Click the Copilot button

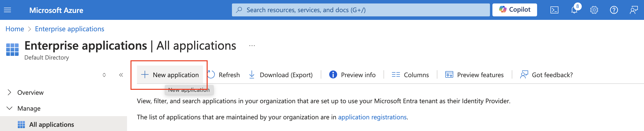(x=515, y=10)
